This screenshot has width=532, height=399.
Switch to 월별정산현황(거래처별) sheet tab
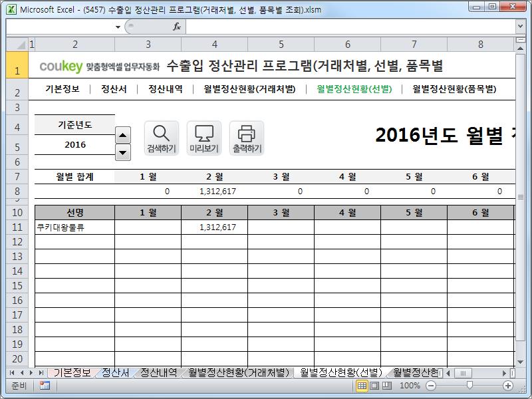[x=239, y=372]
